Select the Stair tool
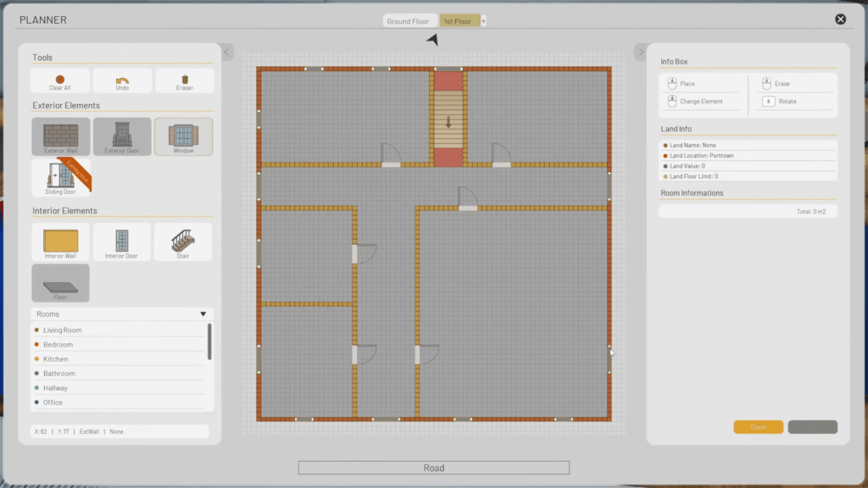Screen dimensions: 868x488 pos(183,241)
